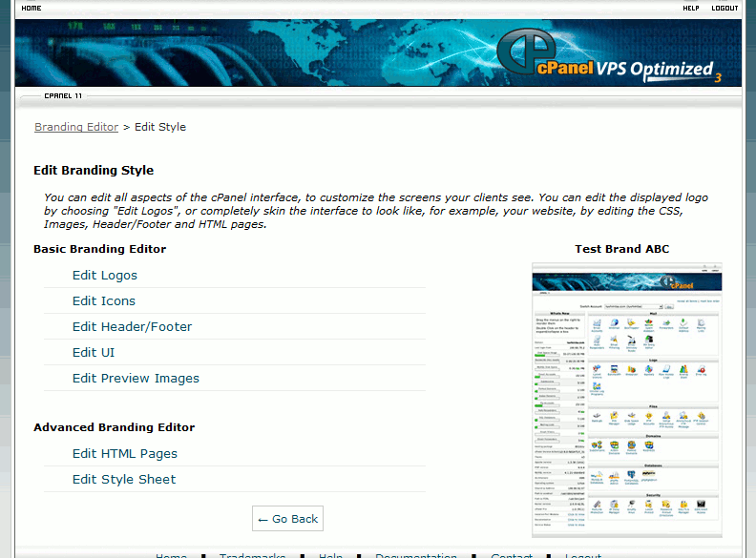Click the 'Edit Branding Style' heading
756x558 pixels.
pyautogui.click(x=94, y=170)
